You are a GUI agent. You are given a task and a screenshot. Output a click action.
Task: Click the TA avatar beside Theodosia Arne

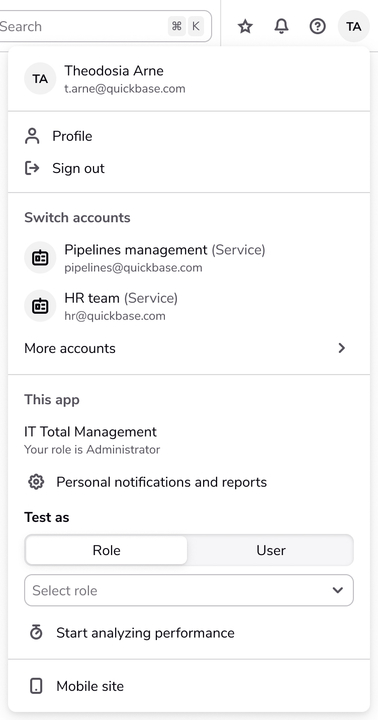click(x=40, y=79)
